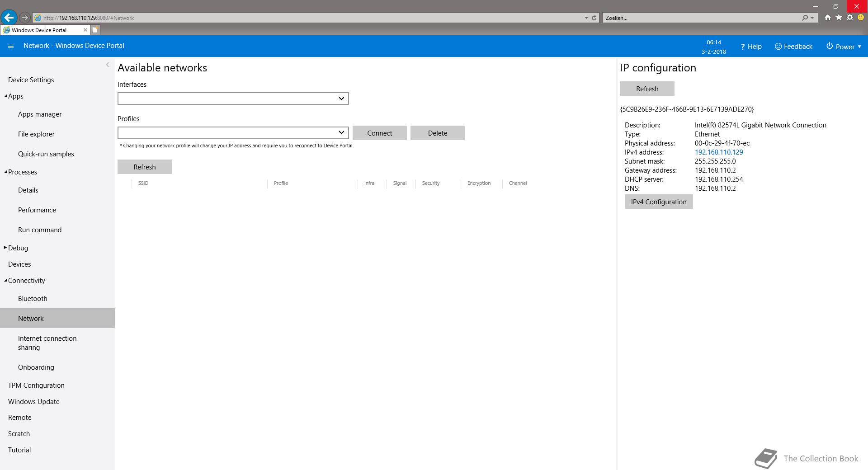Open Help in the portal header

751,47
